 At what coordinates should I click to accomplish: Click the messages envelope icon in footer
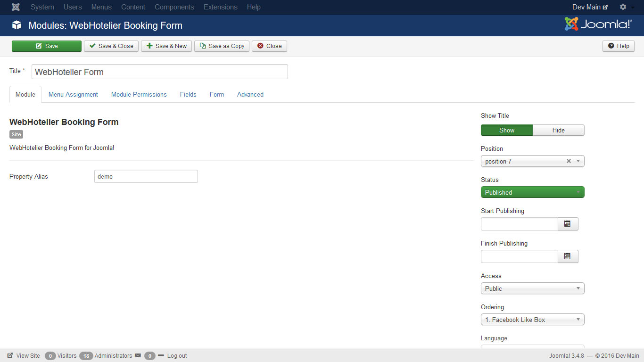pos(138,356)
